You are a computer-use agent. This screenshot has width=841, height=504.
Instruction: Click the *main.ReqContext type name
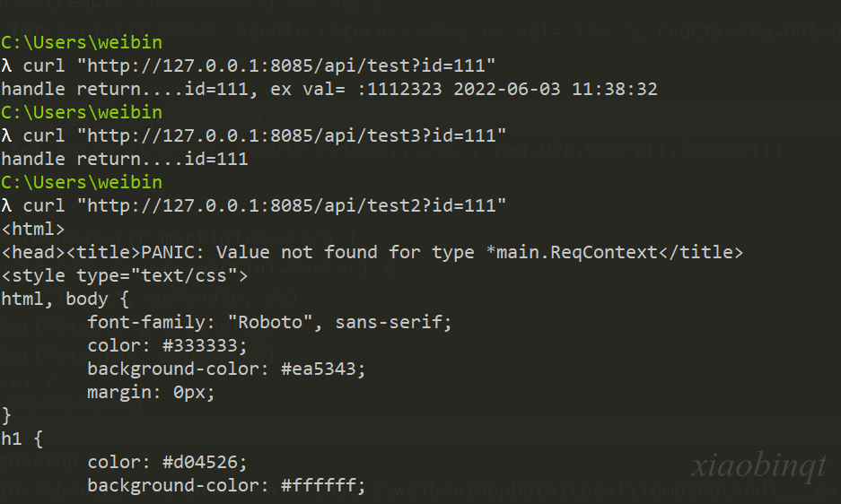pyautogui.click(x=571, y=253)
